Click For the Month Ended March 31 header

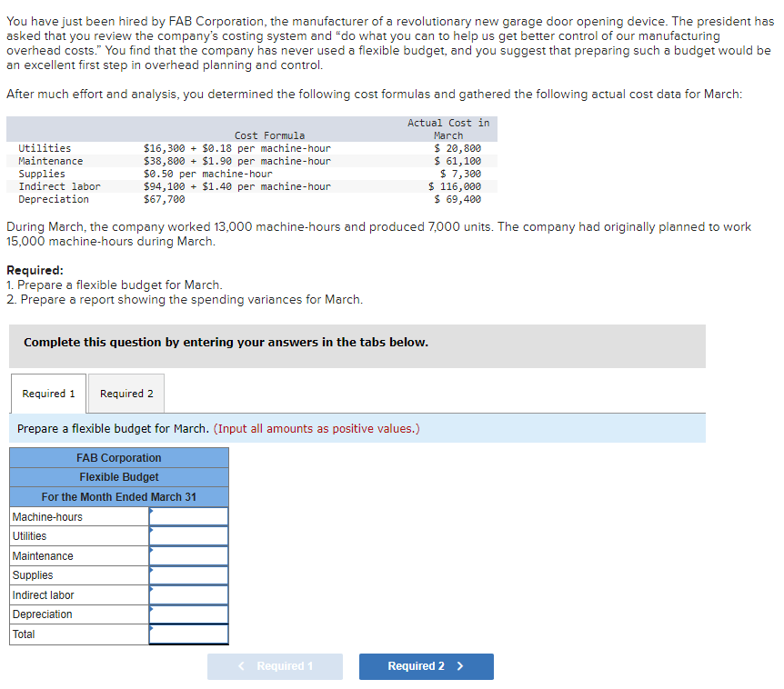tap(119, 497)
